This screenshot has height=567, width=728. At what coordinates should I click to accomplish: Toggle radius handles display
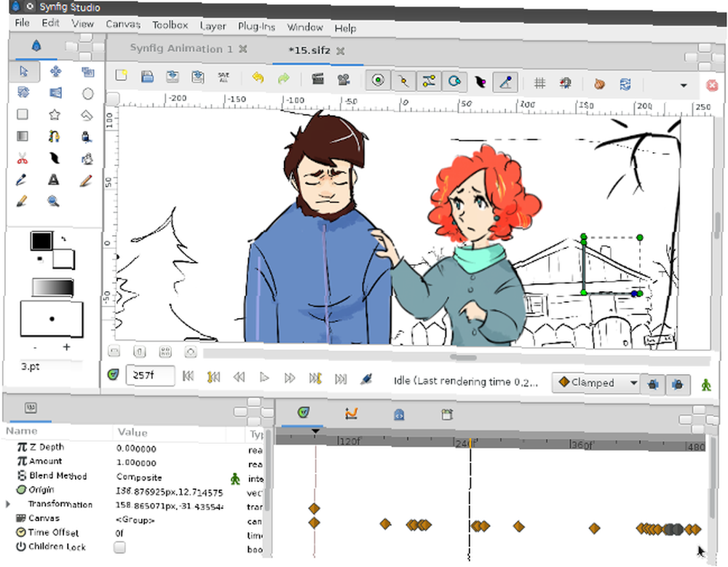(x=454, y=82)
